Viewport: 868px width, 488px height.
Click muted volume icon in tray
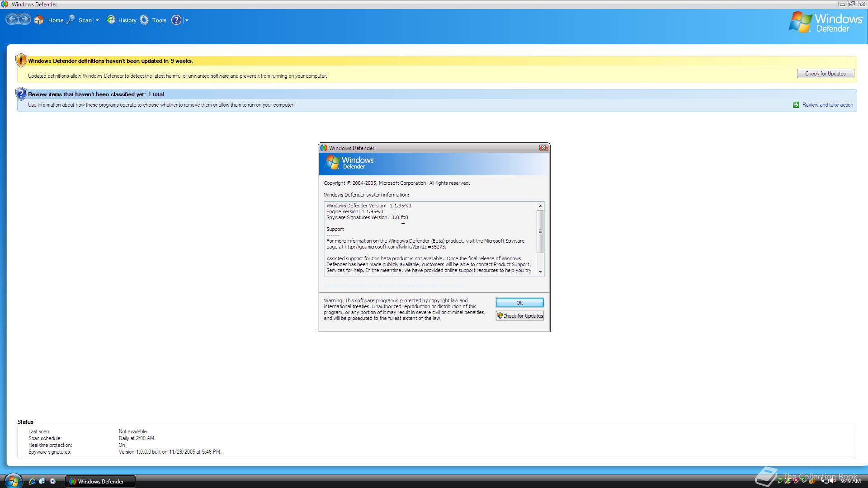[x=833, y=481]
